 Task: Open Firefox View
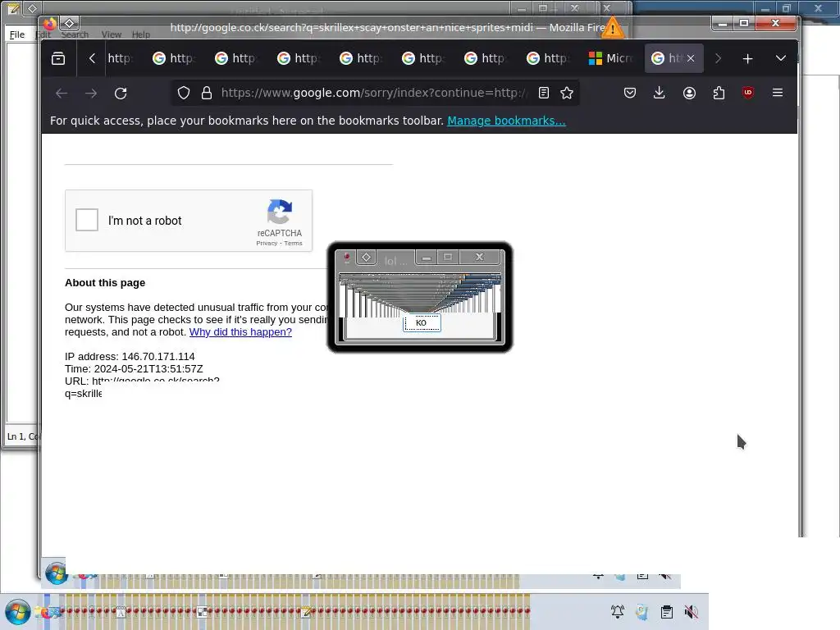pos(58,58)
